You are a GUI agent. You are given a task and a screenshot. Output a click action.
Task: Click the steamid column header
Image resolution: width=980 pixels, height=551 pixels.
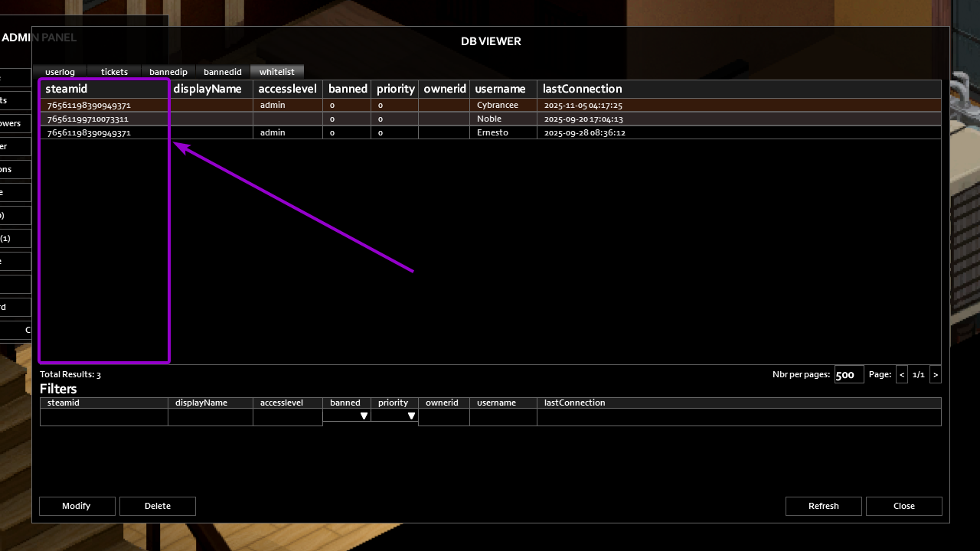[x=66, y=89]
